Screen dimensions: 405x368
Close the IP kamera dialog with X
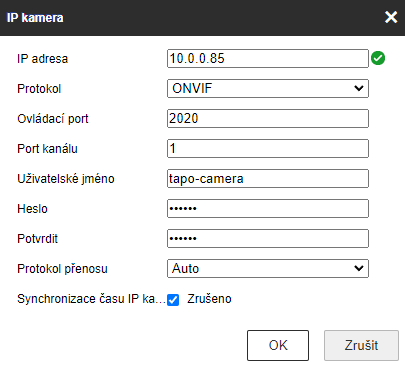(x=391, y=17)
